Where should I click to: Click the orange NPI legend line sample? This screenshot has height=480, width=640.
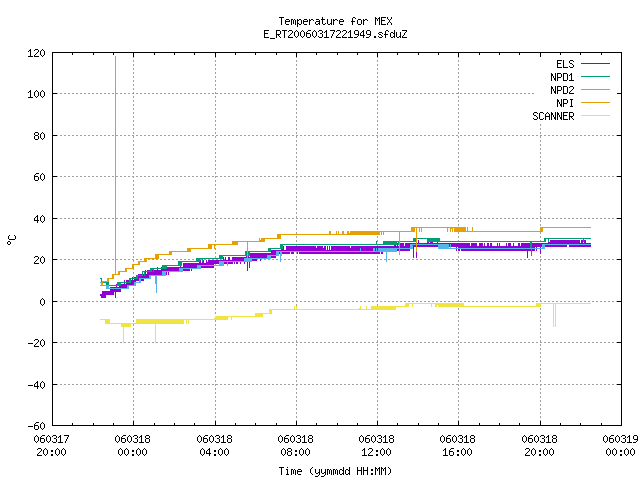coord(595,103)
